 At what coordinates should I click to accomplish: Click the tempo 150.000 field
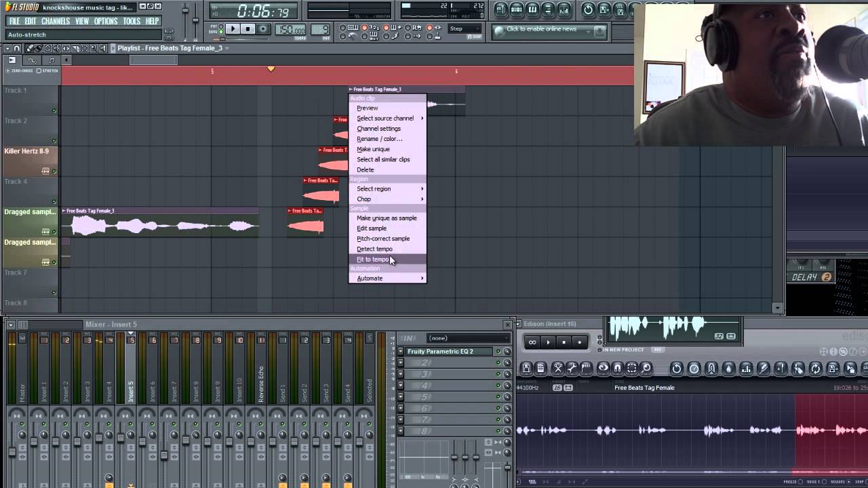(290, 29)
